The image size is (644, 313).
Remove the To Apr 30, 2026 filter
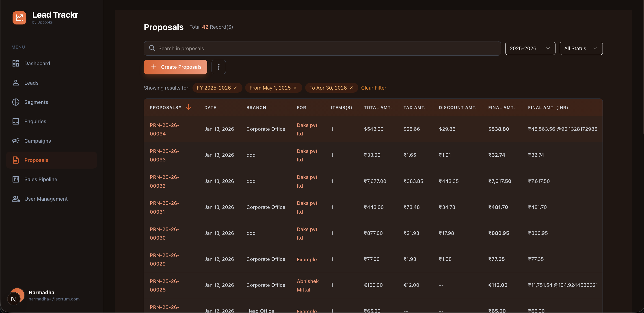(x=351, y=88)
